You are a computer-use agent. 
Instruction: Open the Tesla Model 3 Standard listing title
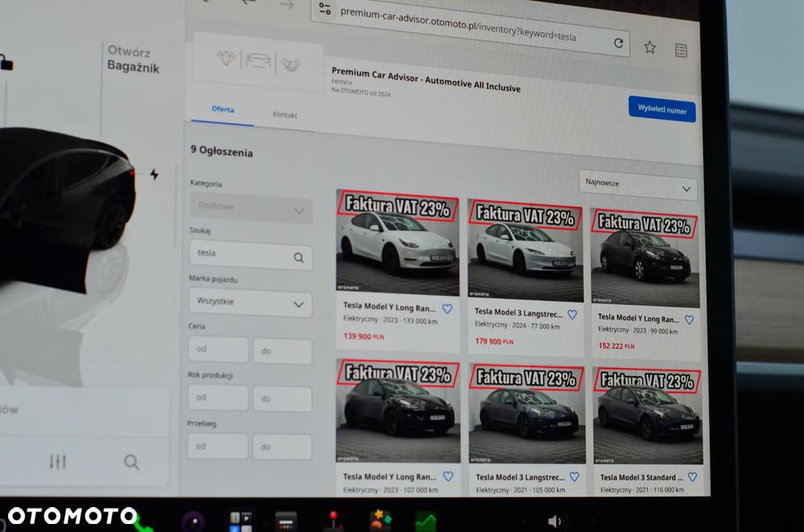[x=642, y=477]
